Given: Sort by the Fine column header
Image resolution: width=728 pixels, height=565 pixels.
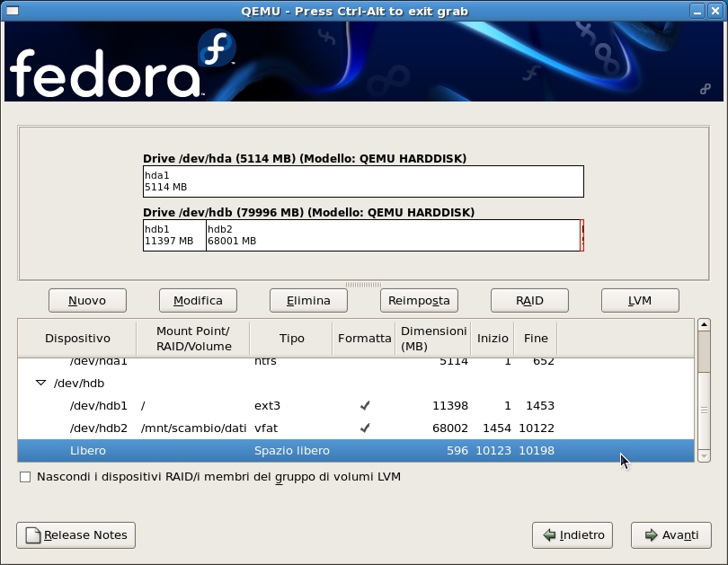Looking at the screenshot, I should [536, 339].
